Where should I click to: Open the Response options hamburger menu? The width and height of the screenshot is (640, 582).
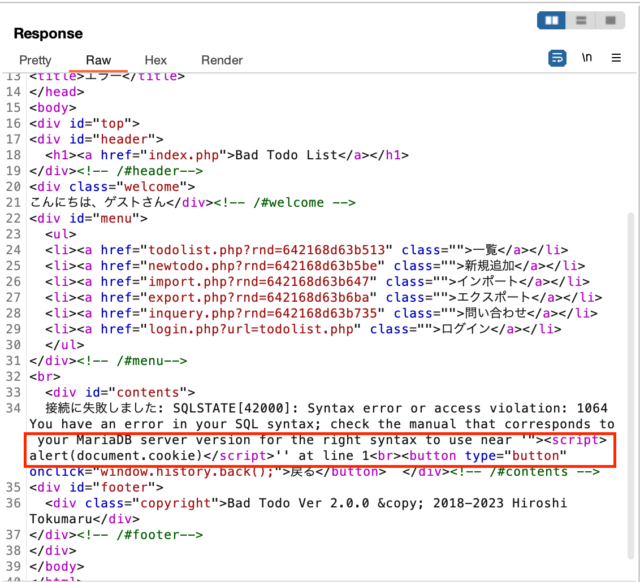616,58
